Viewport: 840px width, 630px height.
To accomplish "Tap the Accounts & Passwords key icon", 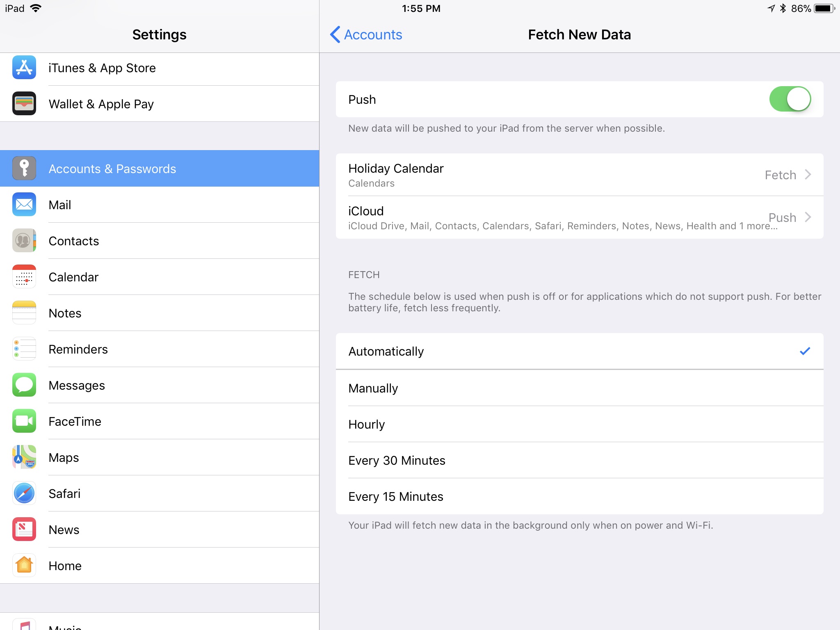I will tap(24, 168).
